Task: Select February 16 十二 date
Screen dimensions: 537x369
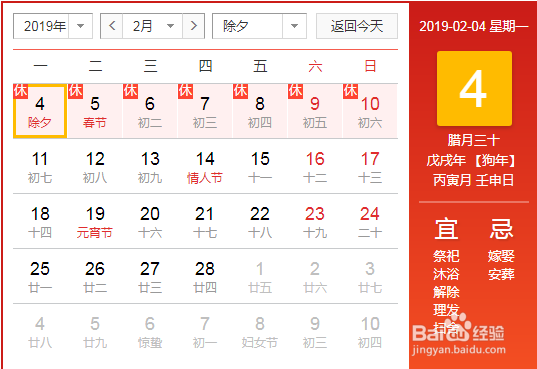Action: pos(315,167)
